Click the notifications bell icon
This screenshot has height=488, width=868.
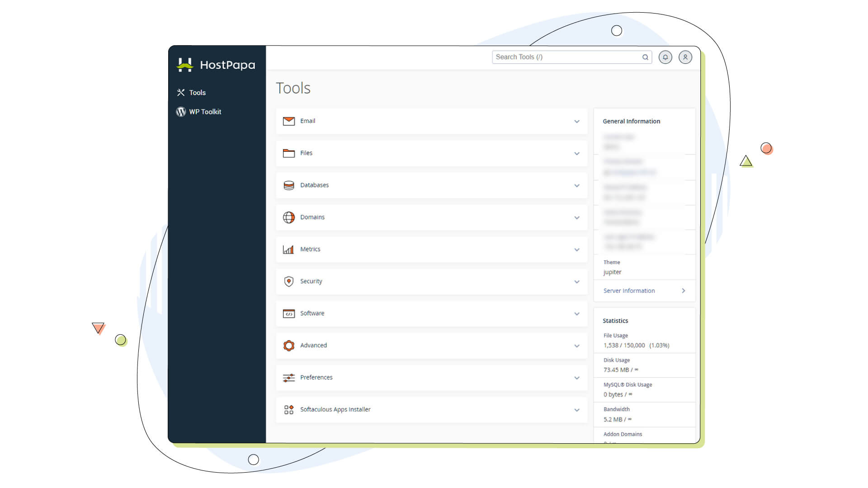point(665,57)
